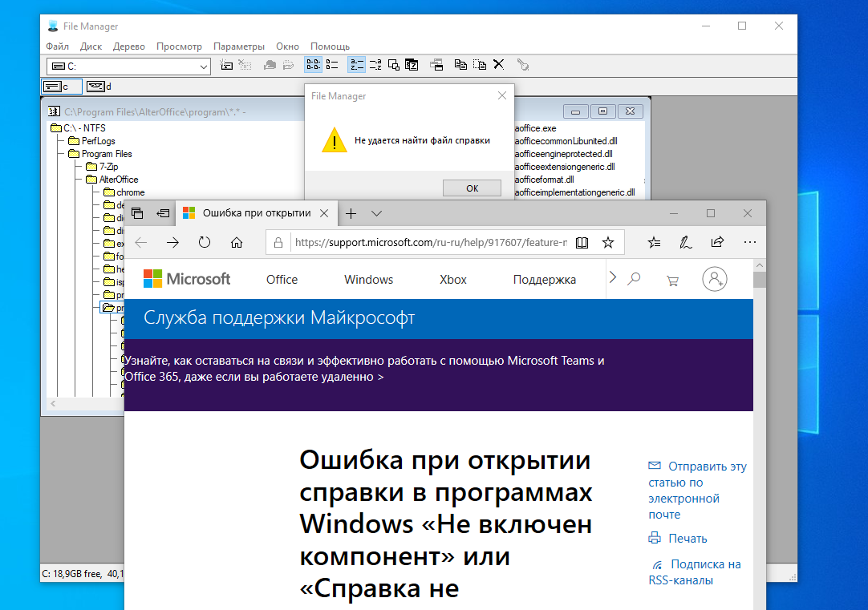Viewport: 868px width, 610px height.
Task: Select file aofficeextensiongeneric.dll
Action: 565,167
